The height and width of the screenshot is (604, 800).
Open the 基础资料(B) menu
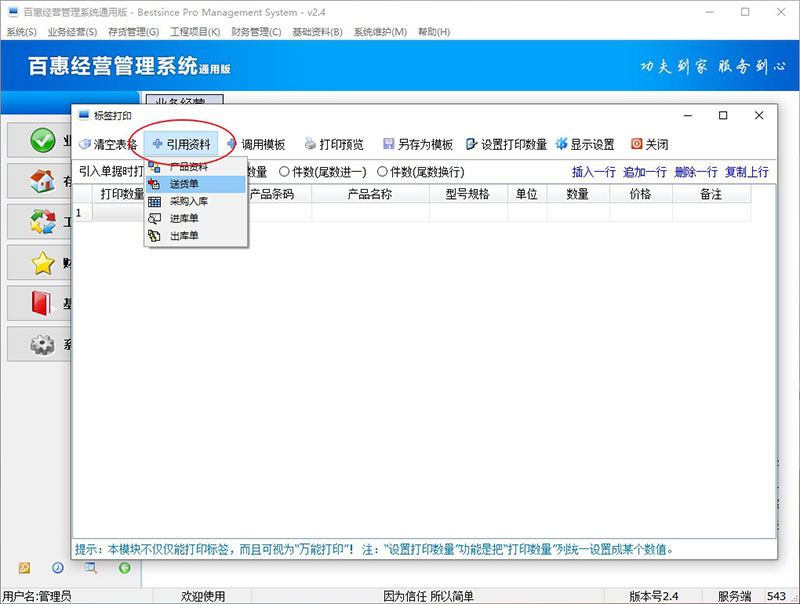click(317, 32)
